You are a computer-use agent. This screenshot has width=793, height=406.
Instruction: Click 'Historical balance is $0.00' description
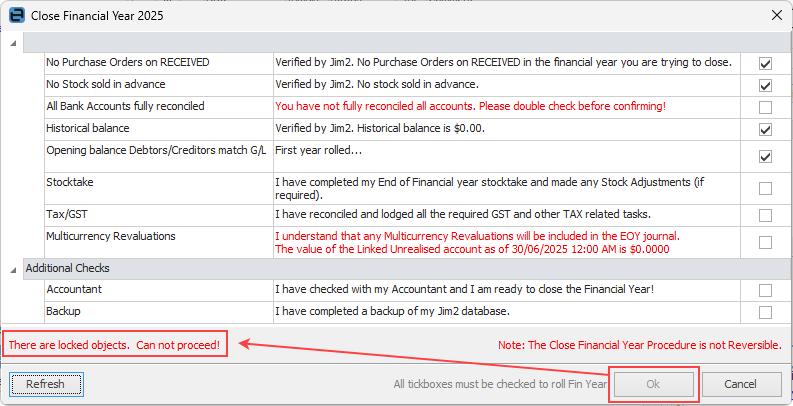(380, 128)
